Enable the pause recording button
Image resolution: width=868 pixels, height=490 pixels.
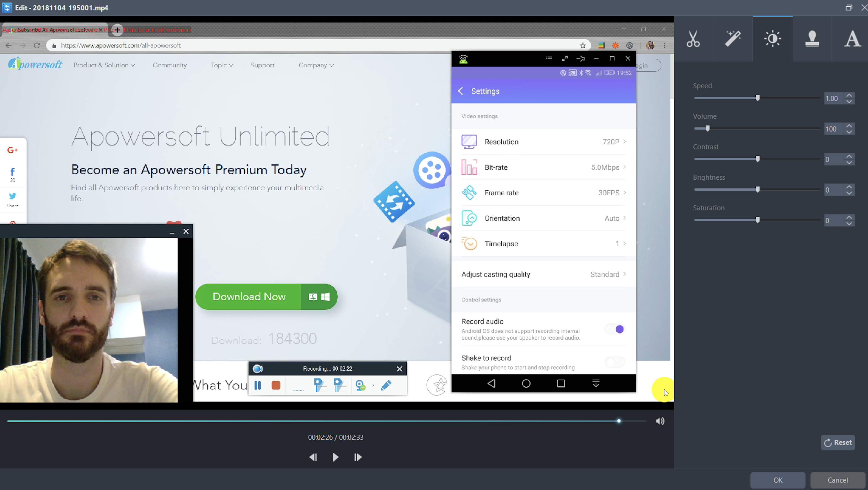(x=258, y=385)
